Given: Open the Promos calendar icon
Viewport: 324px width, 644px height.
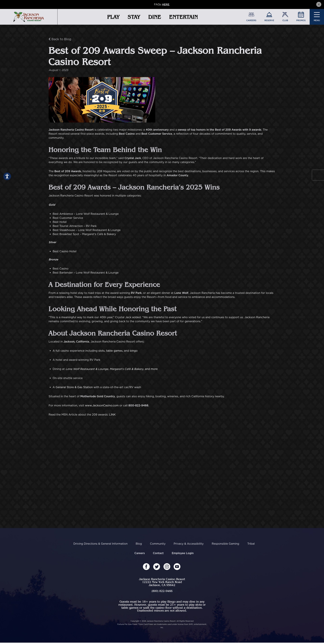Looking at the screenshot, I should pos(301,17).
